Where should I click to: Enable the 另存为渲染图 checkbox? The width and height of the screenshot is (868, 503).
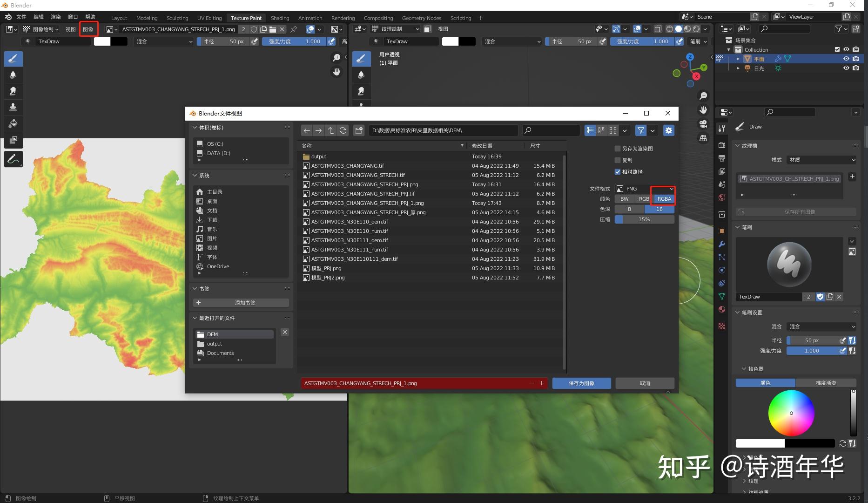point(618,149)
